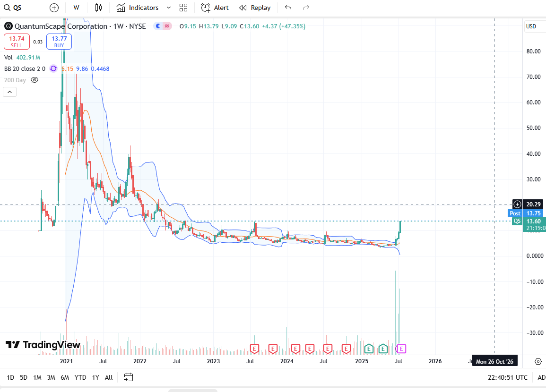Create a new Alert

(x=215, y=8)
